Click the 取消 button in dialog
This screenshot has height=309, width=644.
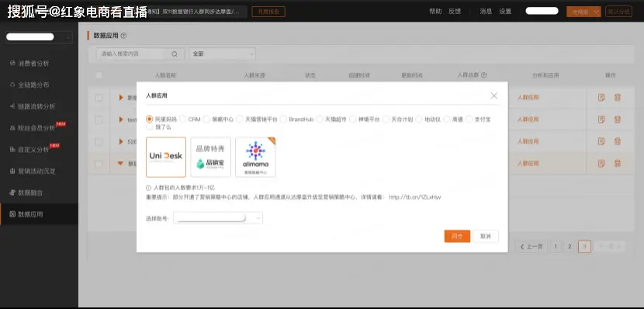coord(486,236)
